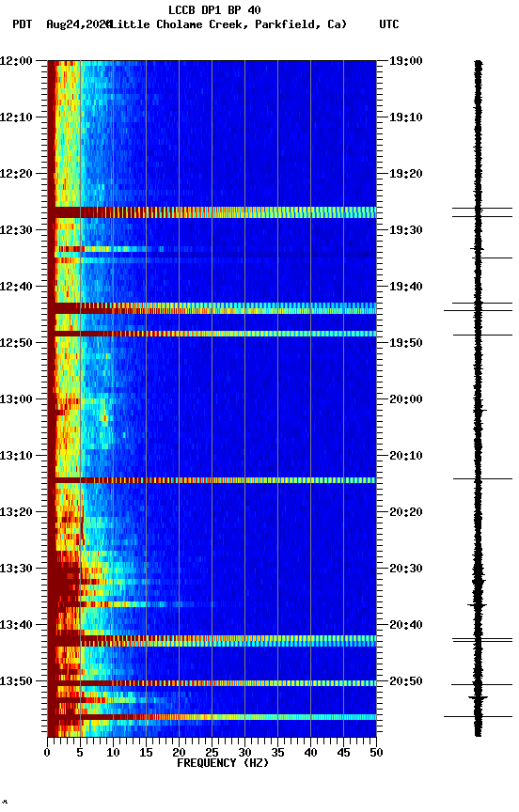The height and width of the screenshot is (812, 519).
Task: Click the title text 'LCCB DP1 BP 40'
Action: coord(214,9)
